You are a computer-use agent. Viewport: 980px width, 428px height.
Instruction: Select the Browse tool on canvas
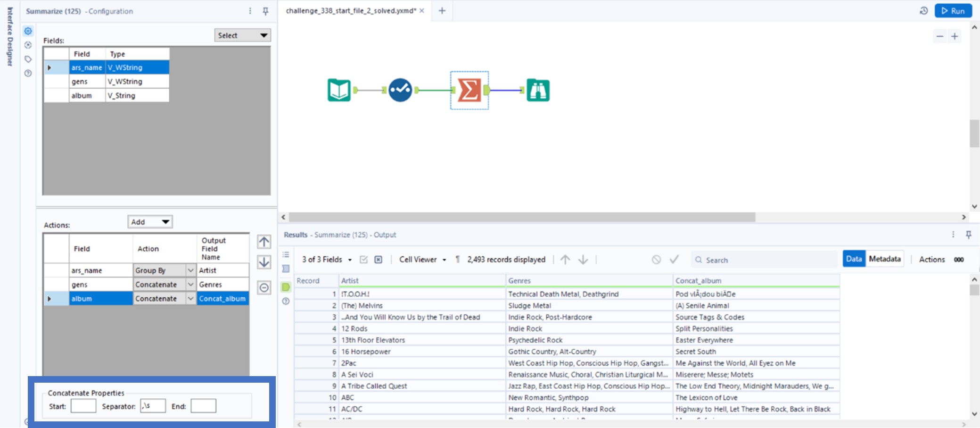point(538,90)
